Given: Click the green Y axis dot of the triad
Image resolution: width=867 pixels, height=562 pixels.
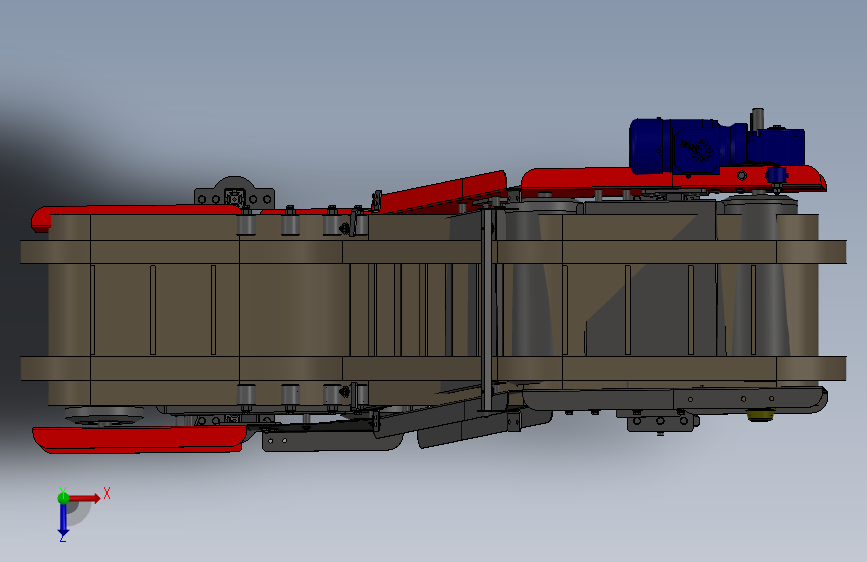Looking at the screenshot, I should 63,498.
